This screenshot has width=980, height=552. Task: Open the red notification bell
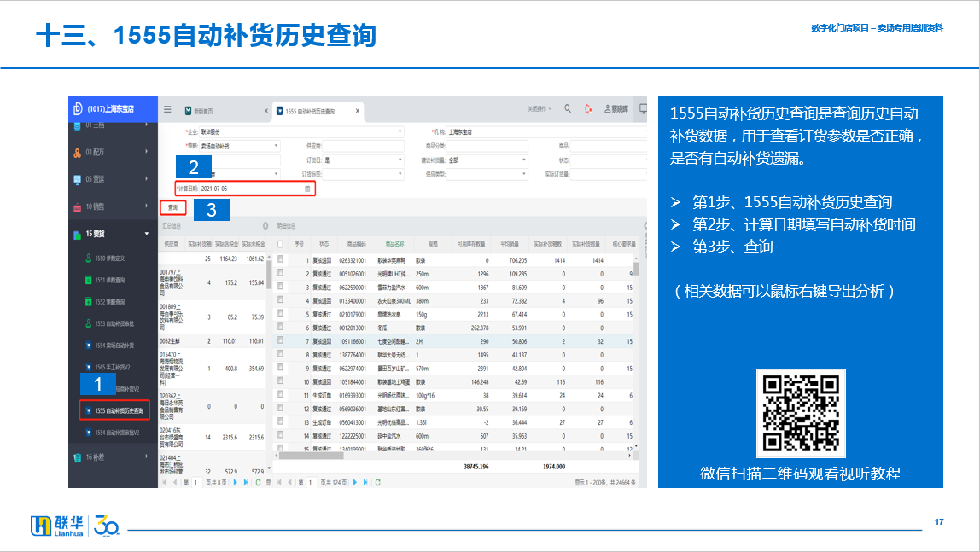pyautogui.click(x=588, y=108)
